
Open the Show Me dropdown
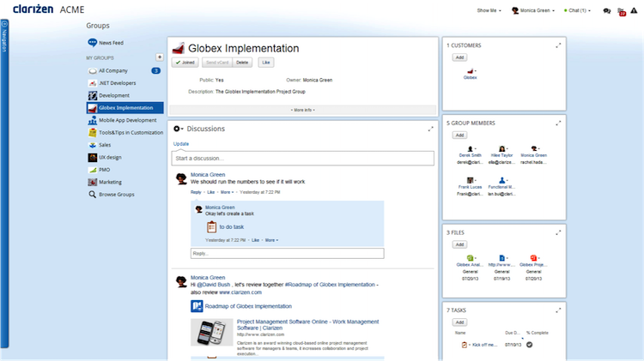pyautogui.click(x=489, y=11)
